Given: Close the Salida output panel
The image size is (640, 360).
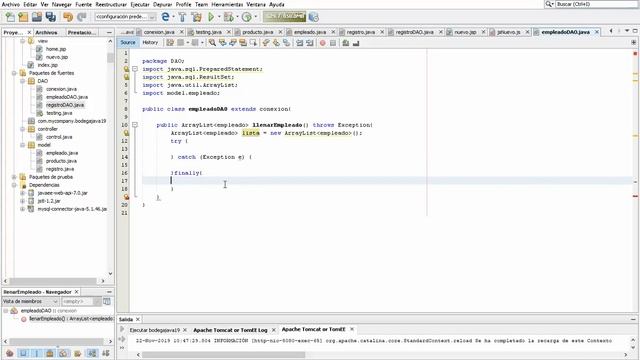Looking at the screenshot, I should [x=138, y=319].
